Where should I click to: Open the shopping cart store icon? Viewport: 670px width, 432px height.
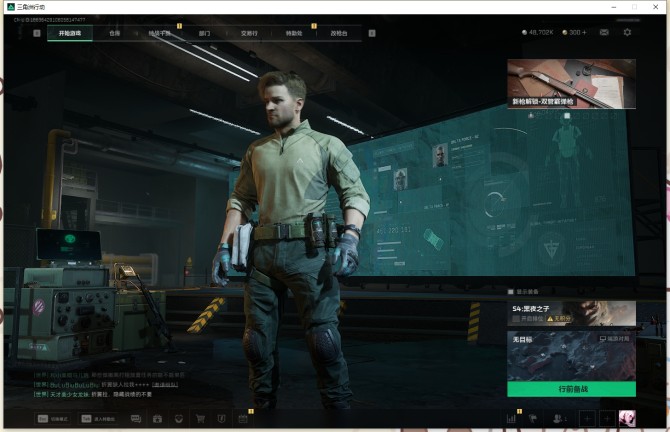tap(200, 419)
